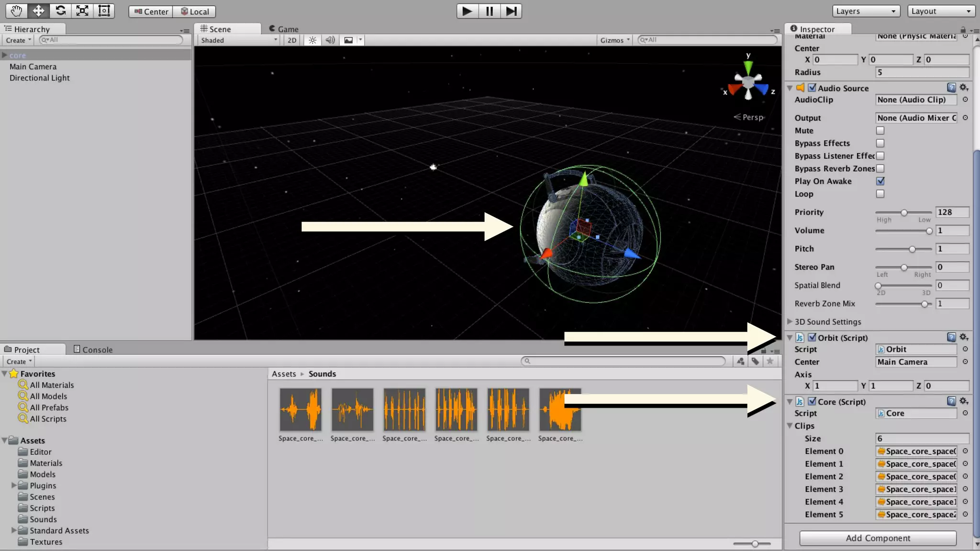Expand 3D Sound Settings section
Image resolution: width=980 pixels, height=551 pixels.
coord(790,321)
